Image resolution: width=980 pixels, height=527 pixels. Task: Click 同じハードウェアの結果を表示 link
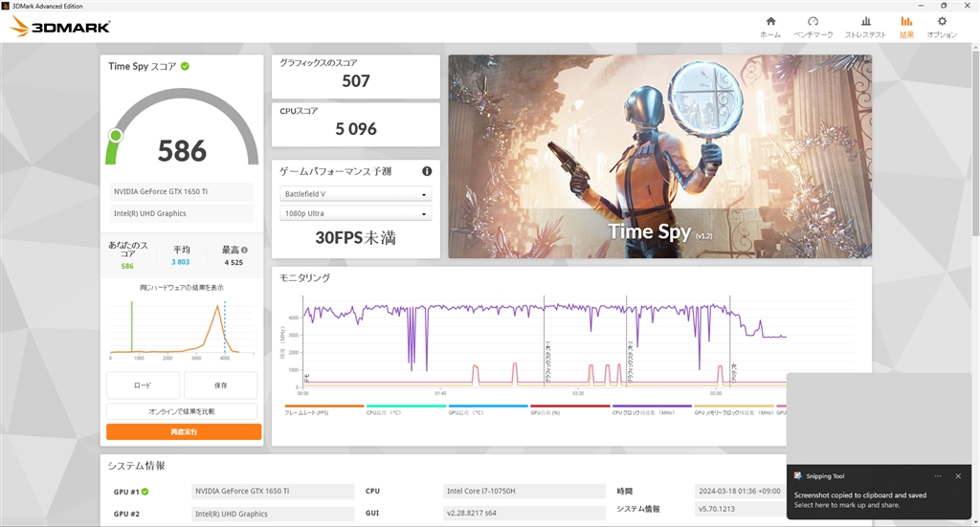coord(182,288)
